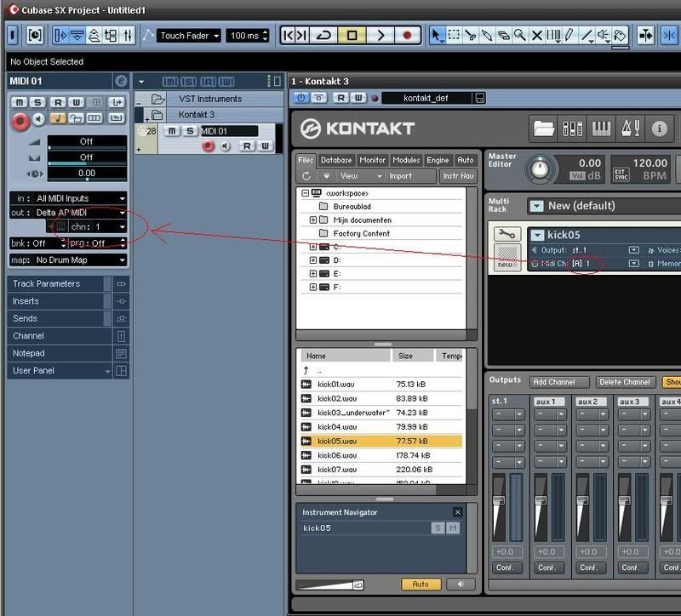This screenshot has height=616, width=681.
Task: Switch to the Modules tab in Kontakt
Action: coord(409,159)
